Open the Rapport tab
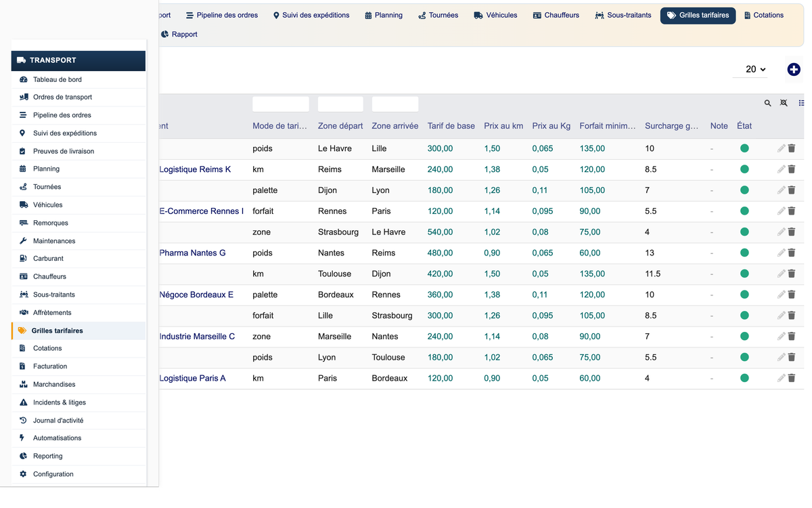This screenshot has height=508, width=812. (x=179, y=34)
